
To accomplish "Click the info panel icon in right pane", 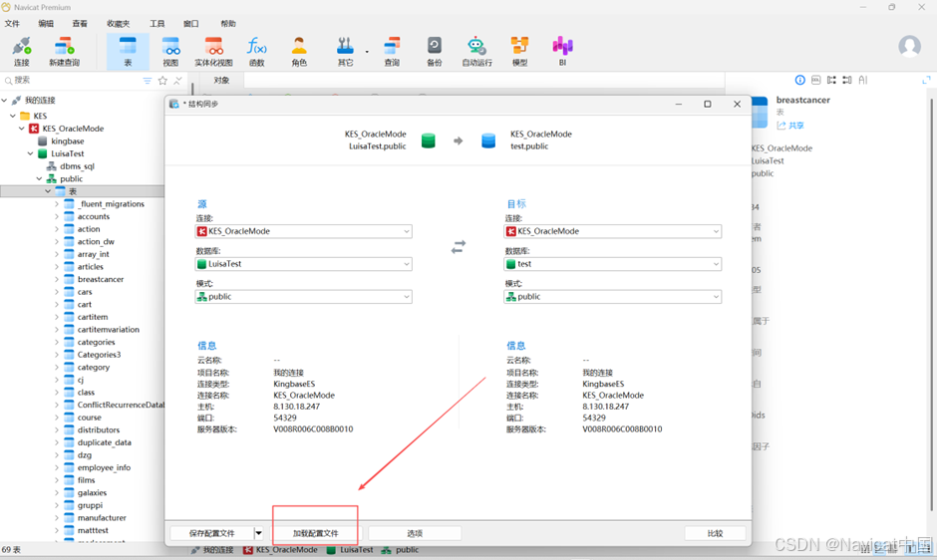I will click(x=799, y=80).
